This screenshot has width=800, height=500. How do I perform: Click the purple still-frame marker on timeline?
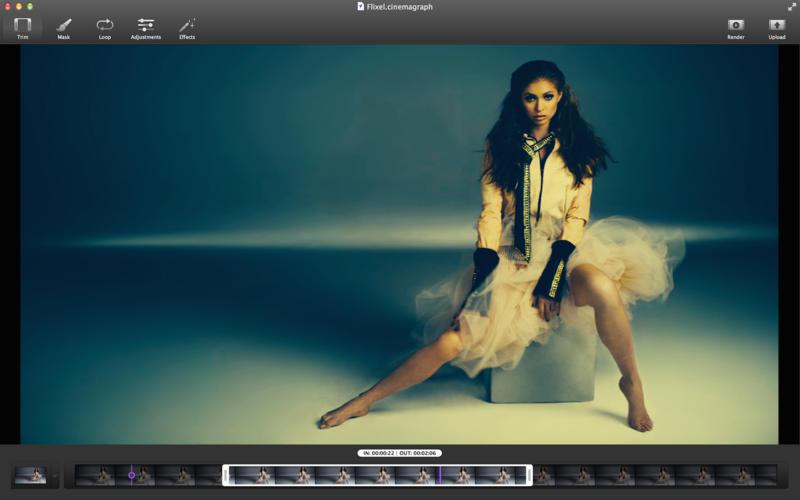click(131, 475)
